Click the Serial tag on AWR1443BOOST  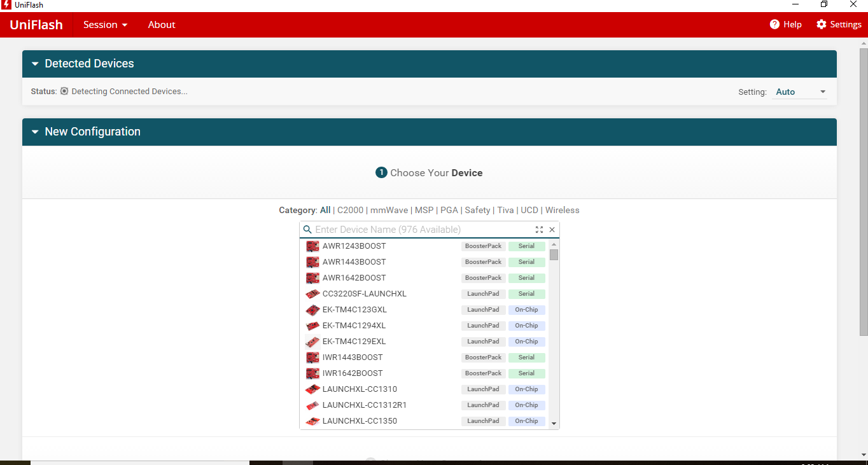pyautogui.click(x=526, y=262)
